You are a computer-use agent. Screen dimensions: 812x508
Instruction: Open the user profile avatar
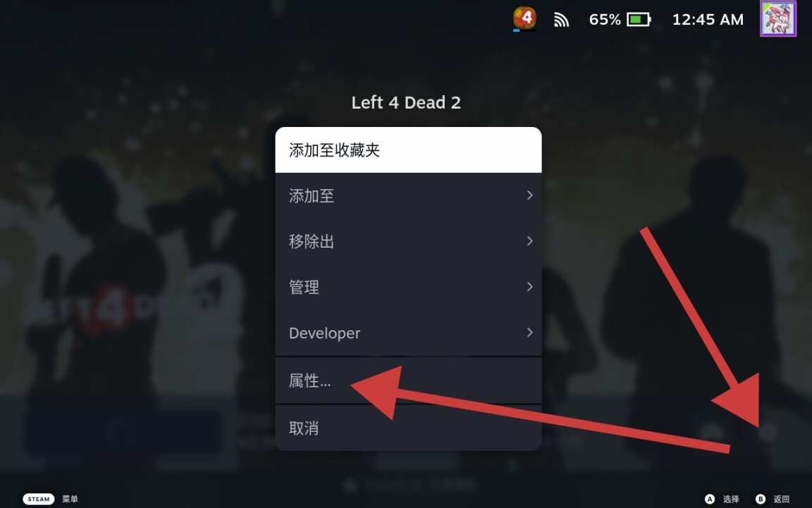click(778, 18)
